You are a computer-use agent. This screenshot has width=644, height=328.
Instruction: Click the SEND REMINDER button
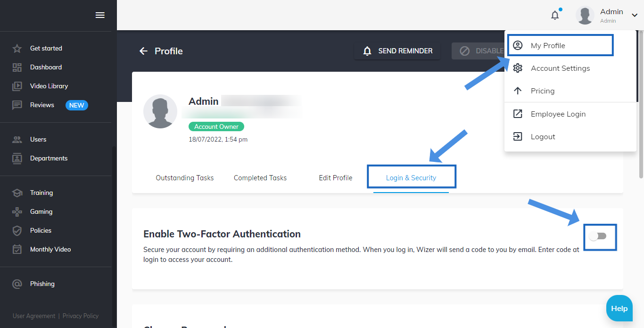click(397, 50)
